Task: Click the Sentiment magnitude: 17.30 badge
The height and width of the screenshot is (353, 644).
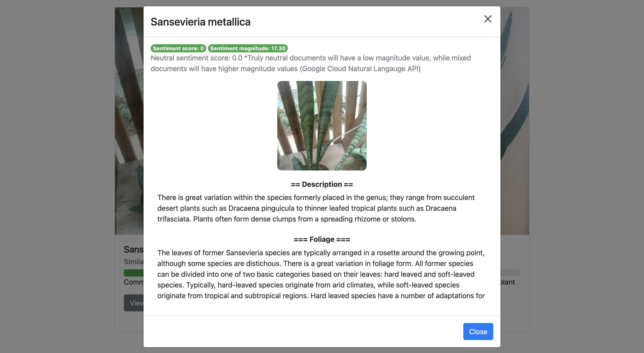Action: (x=248, y=48)
